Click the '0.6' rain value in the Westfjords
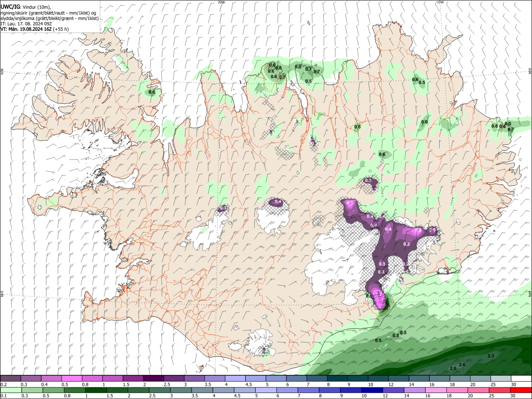The image size is (532, 399). (x=152, y=92)
